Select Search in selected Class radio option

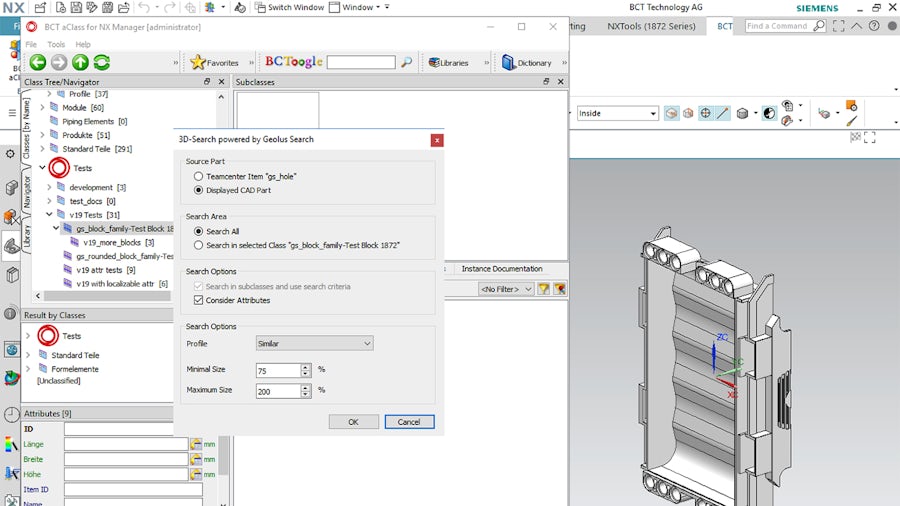[x=199, y=245]
